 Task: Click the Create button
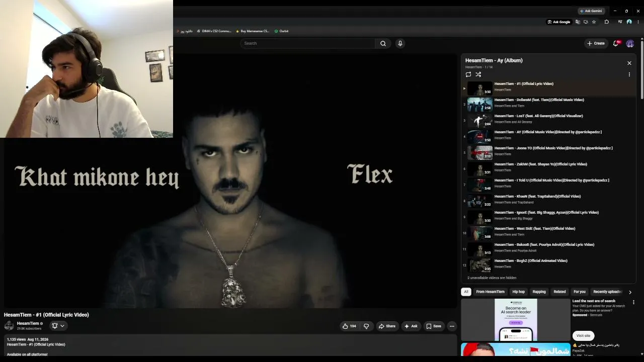click(x=596, y=43)
